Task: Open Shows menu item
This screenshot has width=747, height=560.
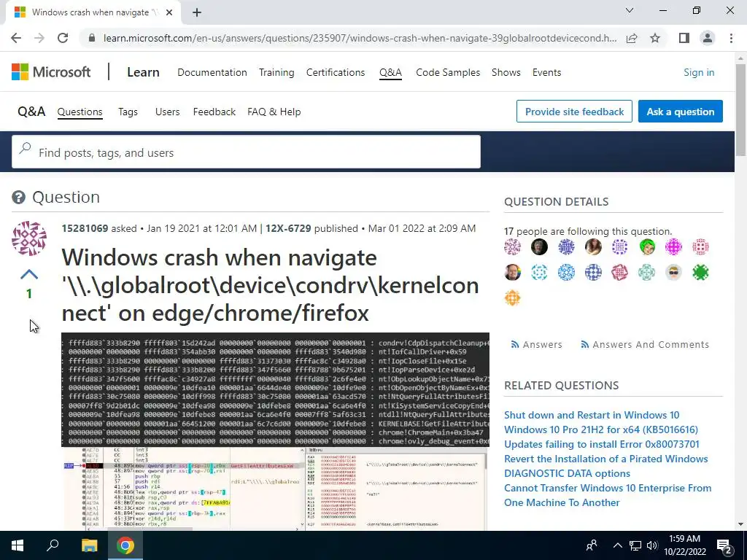Action: [506, 72]
